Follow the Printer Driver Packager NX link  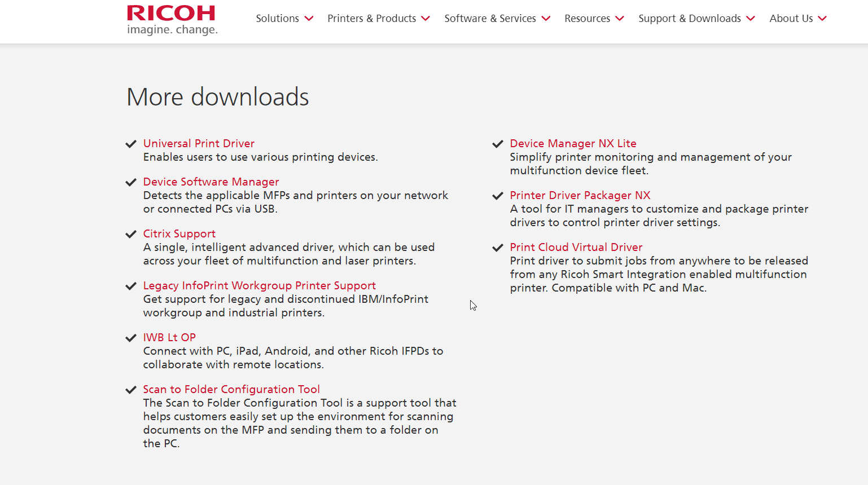click(580, 195)
